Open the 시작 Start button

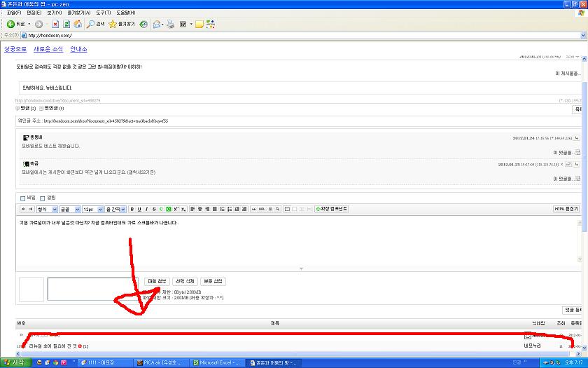[14, 363]
